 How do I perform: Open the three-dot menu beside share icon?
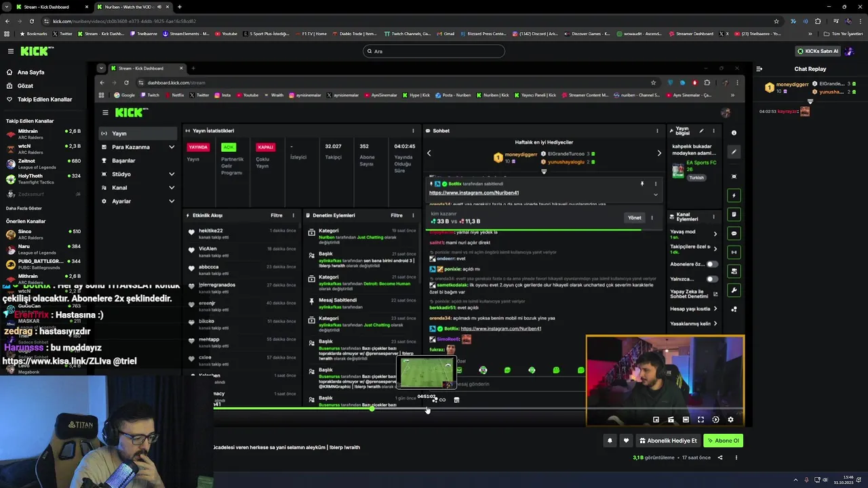click(736, 457)
